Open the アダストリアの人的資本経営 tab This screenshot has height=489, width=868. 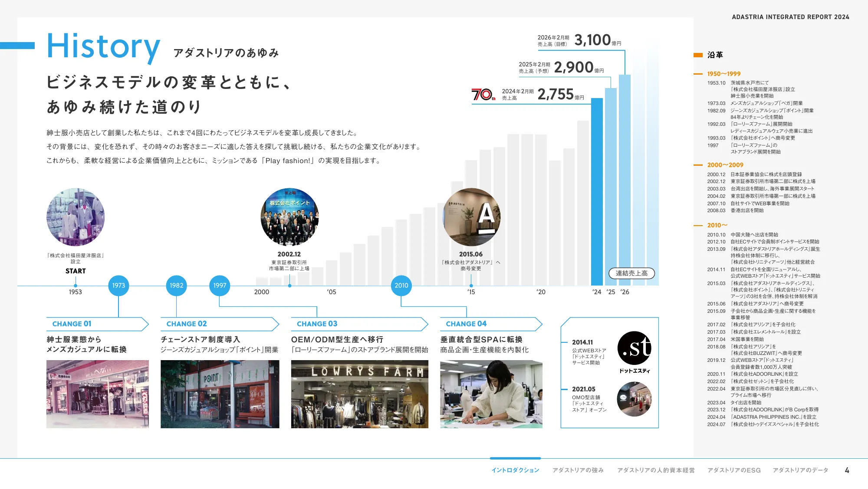tap(656, 470)
